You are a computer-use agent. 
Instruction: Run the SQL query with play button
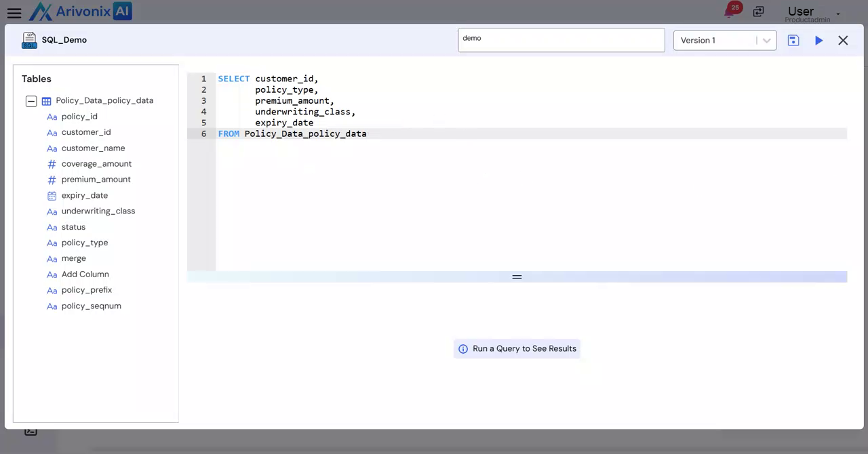(x=818, y=41)
